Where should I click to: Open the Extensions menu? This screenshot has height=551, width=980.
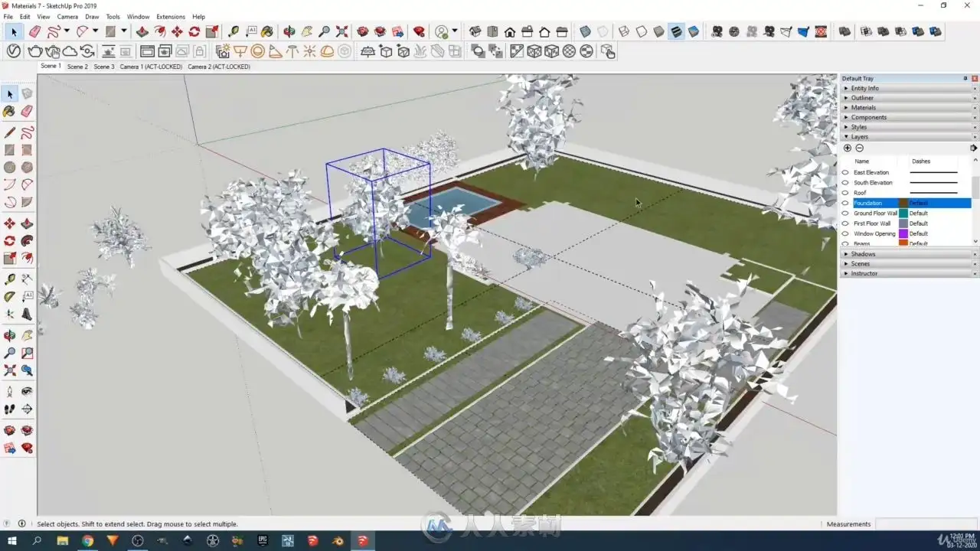point(171,16)
